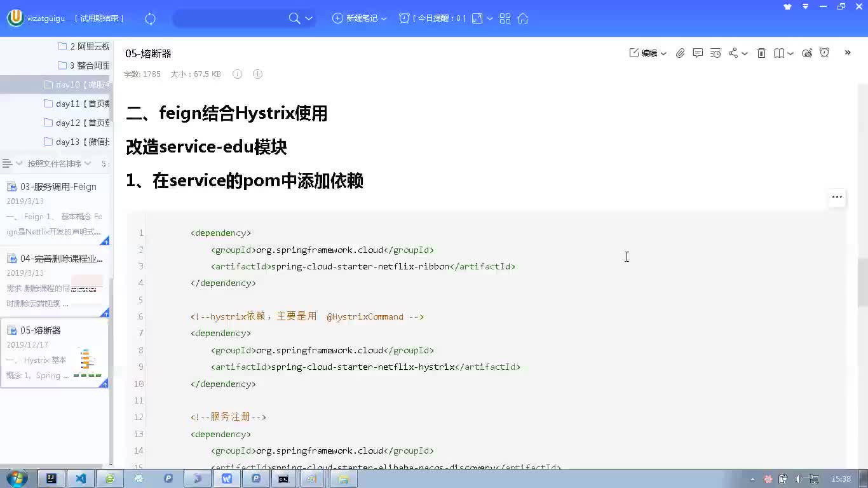868x488 pixels.
Task: Expand the 编辑 edit dropdown arrow
Action: pyautogui.click(x=663, y=54)
